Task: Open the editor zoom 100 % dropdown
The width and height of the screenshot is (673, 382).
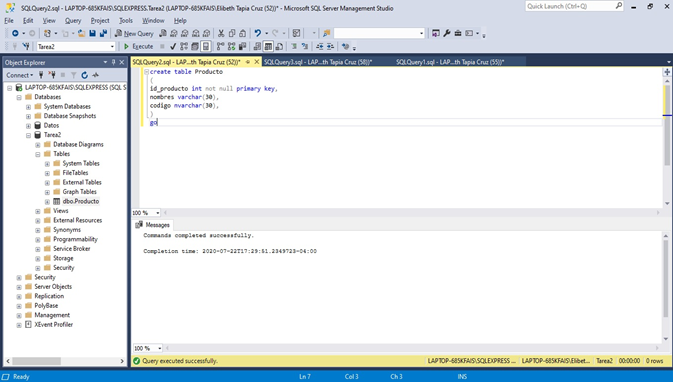Action: click(x=158, y=213)
